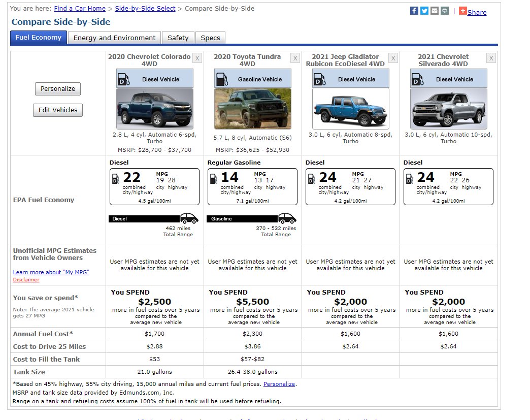
Task: Click the Gasoline range bar for Tundra
Action: coord(242,219)
